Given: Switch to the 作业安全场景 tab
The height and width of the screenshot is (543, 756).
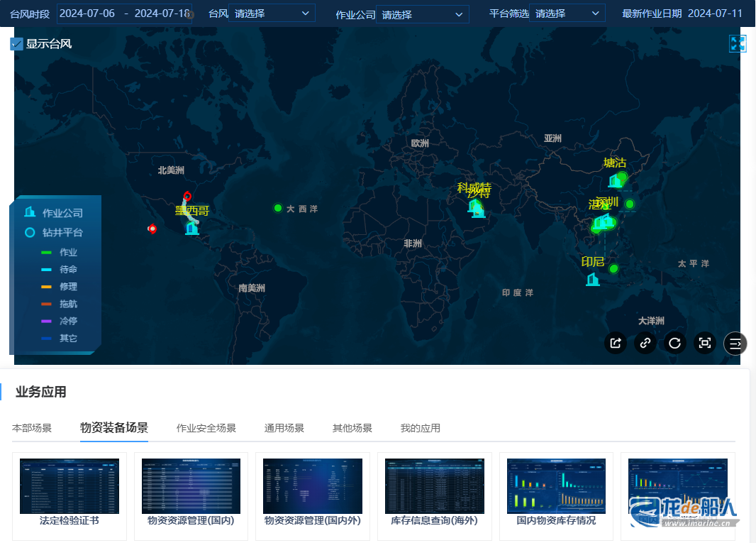Looking at the screenshot, I should pyautogui.click(x=206, y=428).
